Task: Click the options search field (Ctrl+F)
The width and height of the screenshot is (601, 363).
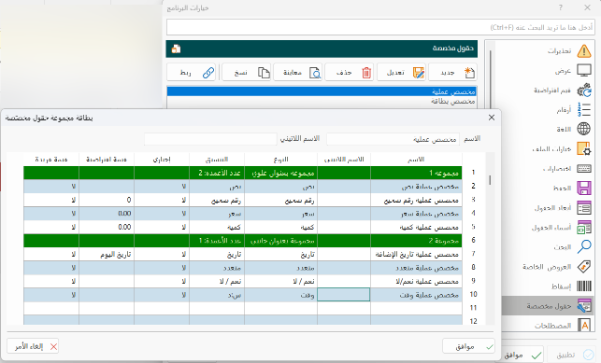Action: coord(381,28)
